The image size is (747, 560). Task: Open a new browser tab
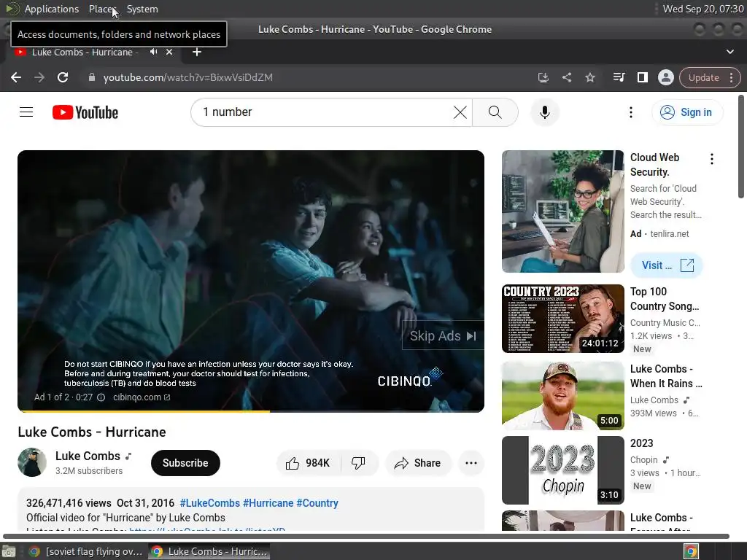(197, 52)
